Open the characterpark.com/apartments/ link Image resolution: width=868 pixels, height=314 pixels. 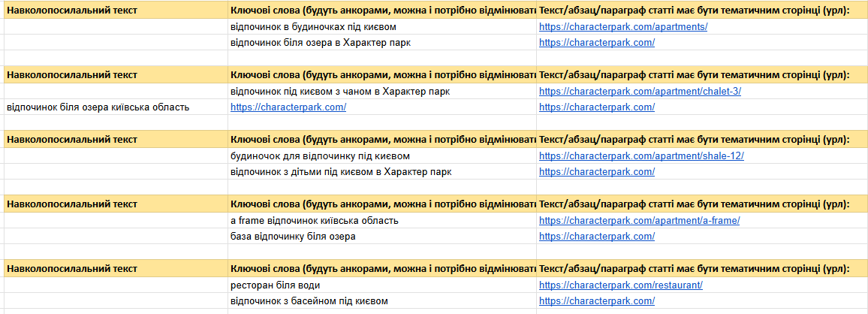pos(623,27)
